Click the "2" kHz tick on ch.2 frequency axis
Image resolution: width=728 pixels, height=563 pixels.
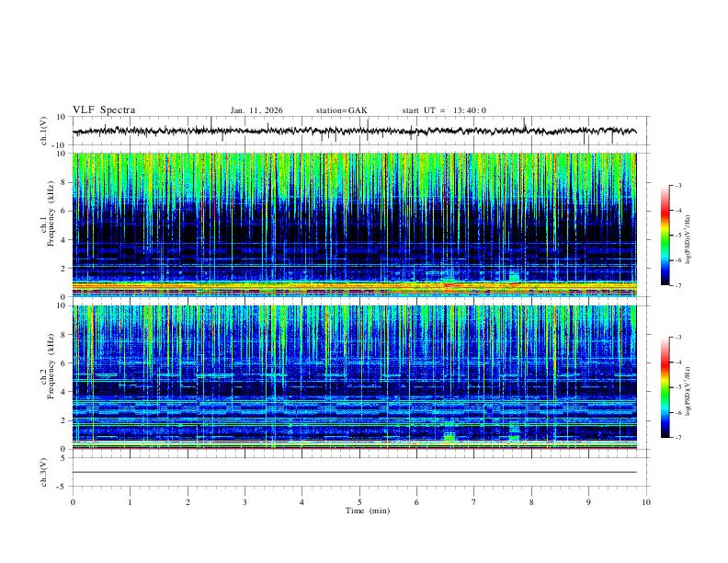[x=63, y=420]
